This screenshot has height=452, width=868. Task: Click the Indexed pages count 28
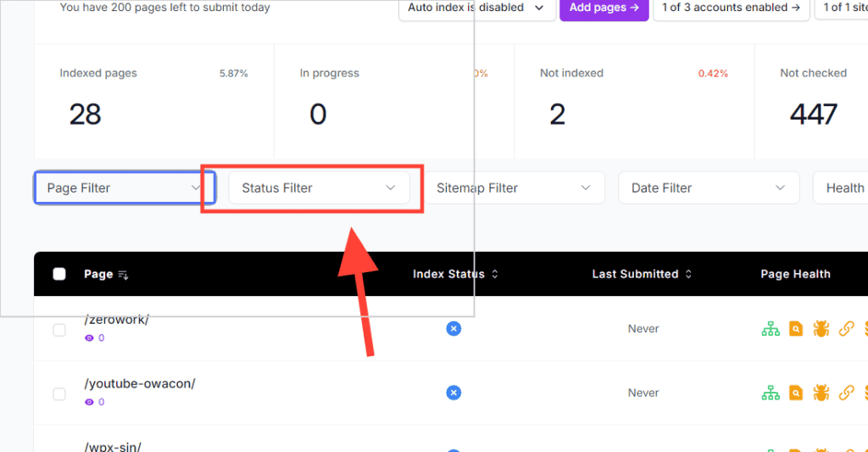86,114
